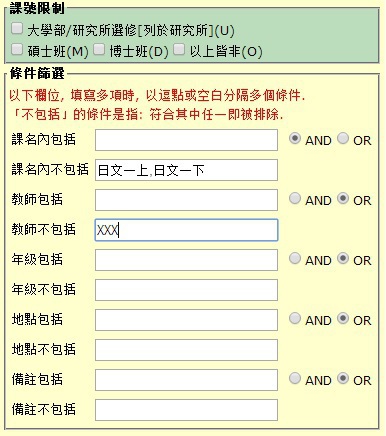
Task: Check the 以上皆非(O) checkbox
Action: tap(179, 49)
